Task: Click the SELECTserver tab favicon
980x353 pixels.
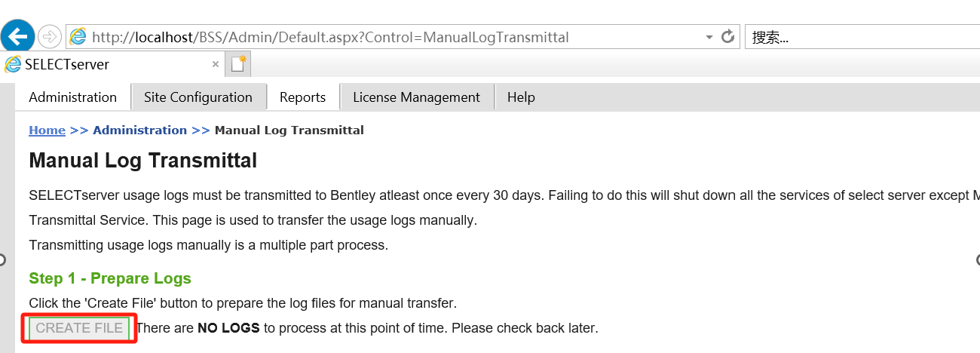Action: (x=13, y=64)
